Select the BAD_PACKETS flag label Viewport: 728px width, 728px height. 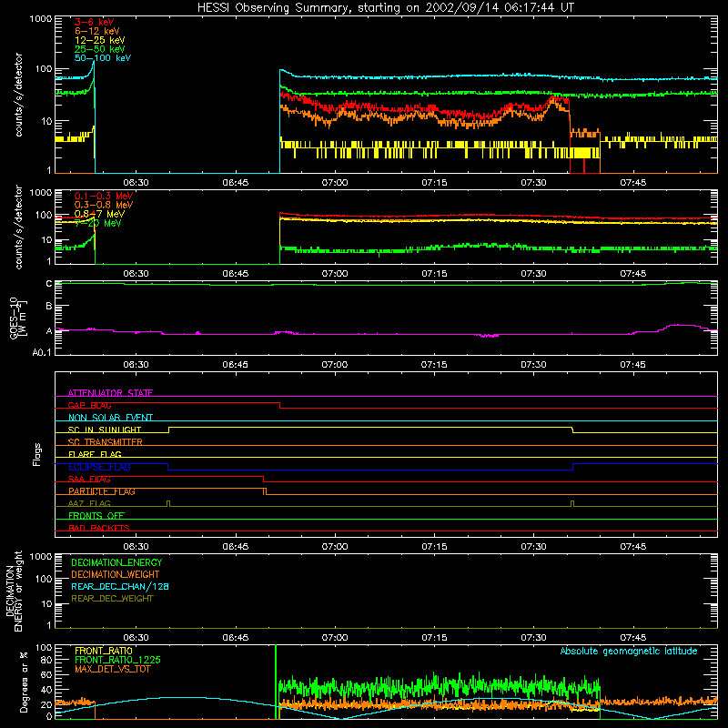point(99,528)
